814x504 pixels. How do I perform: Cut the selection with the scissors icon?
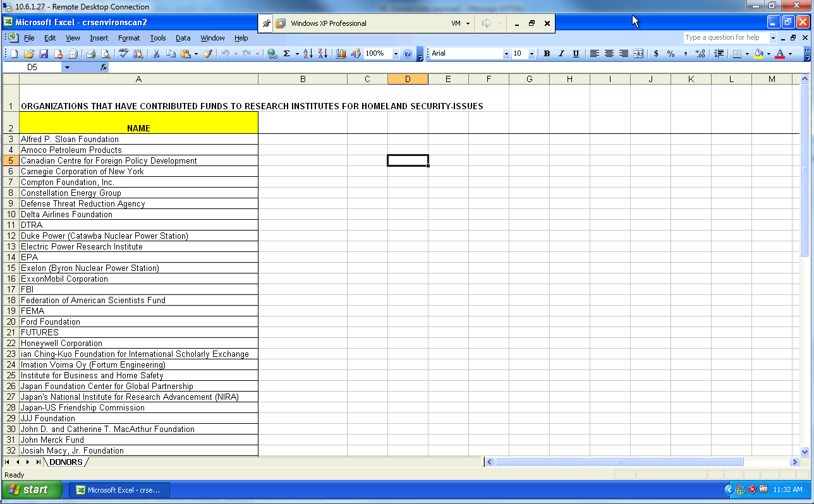tap(155, 54)
